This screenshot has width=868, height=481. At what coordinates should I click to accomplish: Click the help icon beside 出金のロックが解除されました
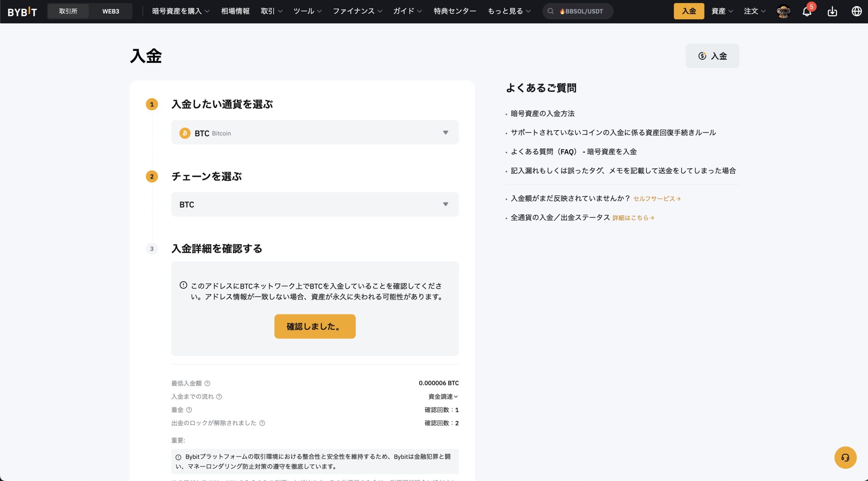coord(261,423)
